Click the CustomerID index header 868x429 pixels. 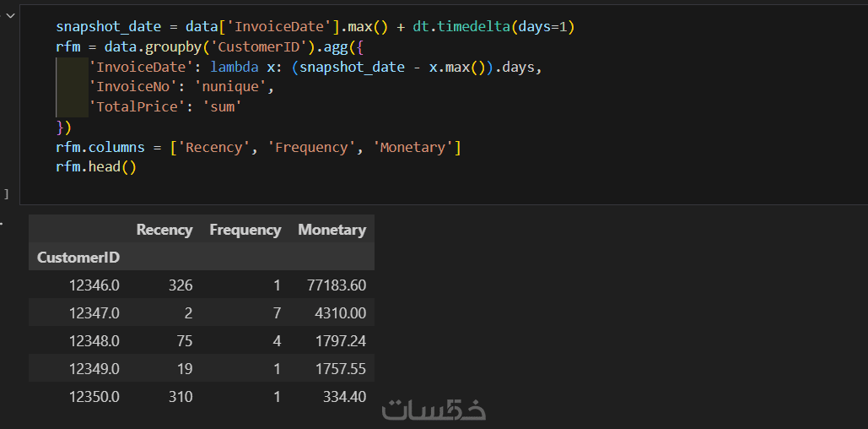pos(78,258)
